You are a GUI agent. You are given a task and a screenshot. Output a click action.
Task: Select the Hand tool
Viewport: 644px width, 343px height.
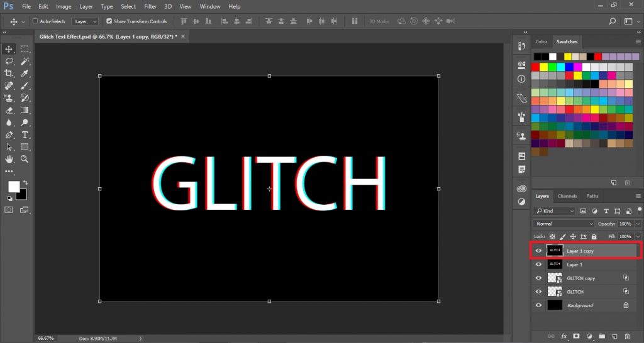9,159
